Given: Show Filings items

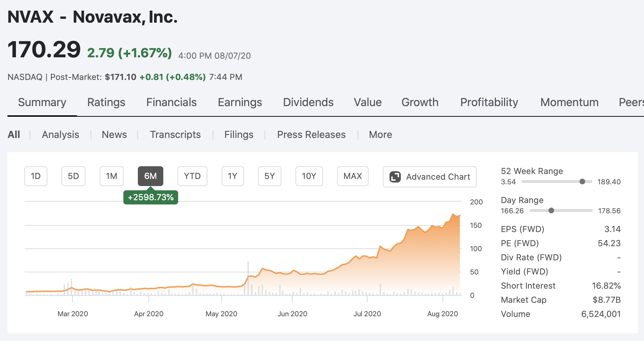Looking at the screenshot, I should (x=239, y=134).
